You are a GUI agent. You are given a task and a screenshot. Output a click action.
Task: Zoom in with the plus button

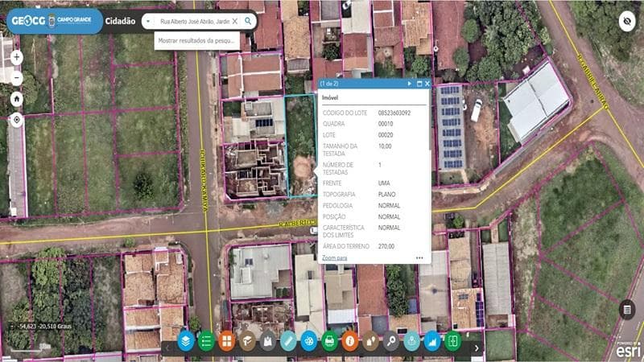tap(16, 57)
